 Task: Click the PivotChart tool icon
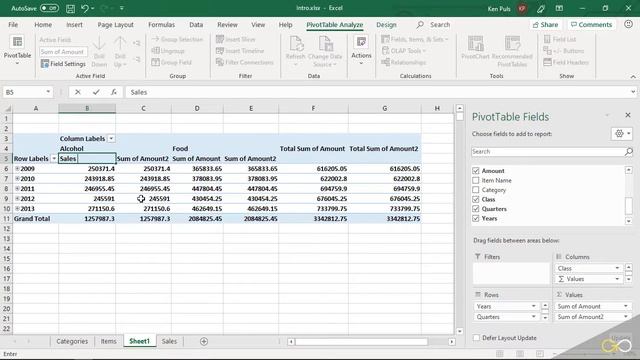(475, 48)
